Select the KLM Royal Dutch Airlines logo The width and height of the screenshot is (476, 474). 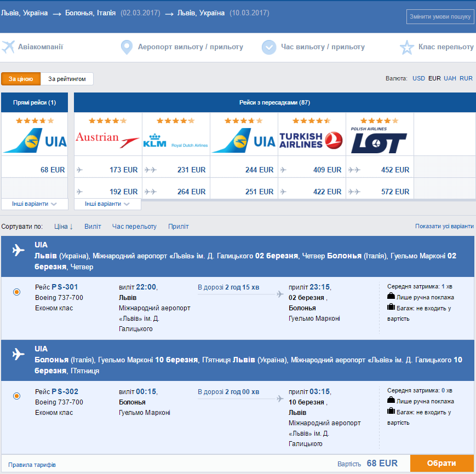click(x=175, y=141)
